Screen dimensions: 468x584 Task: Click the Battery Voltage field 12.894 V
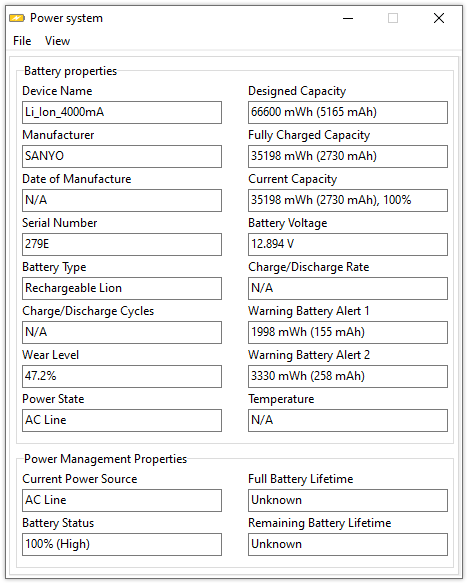[x=348, y=244]
